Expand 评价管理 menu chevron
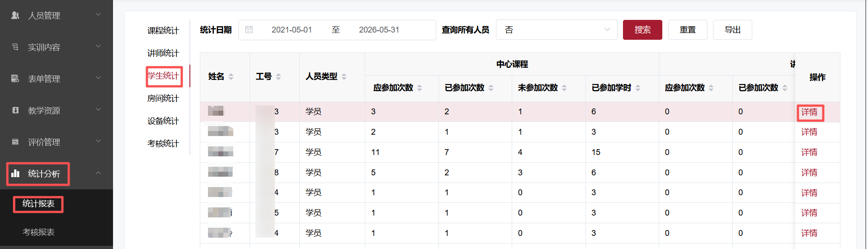 pyautogui.click(x=98, y=141)
